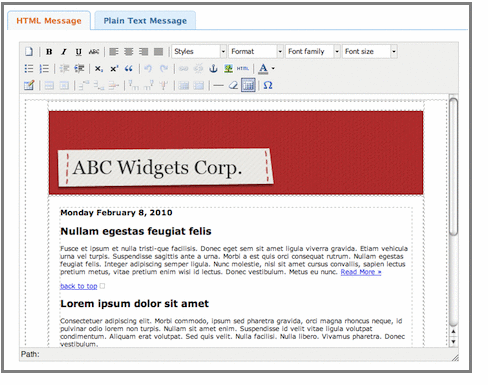Open the text color picker arrow
Viewport: 488px width, 385px height.
click(x=273, y=69)
